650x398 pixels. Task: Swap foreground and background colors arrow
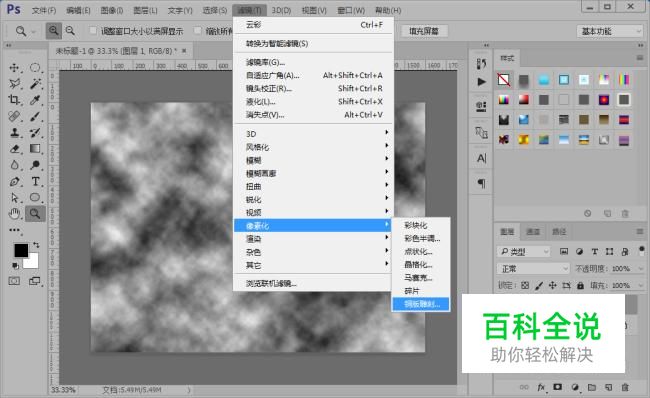click(x=36, y=245)
